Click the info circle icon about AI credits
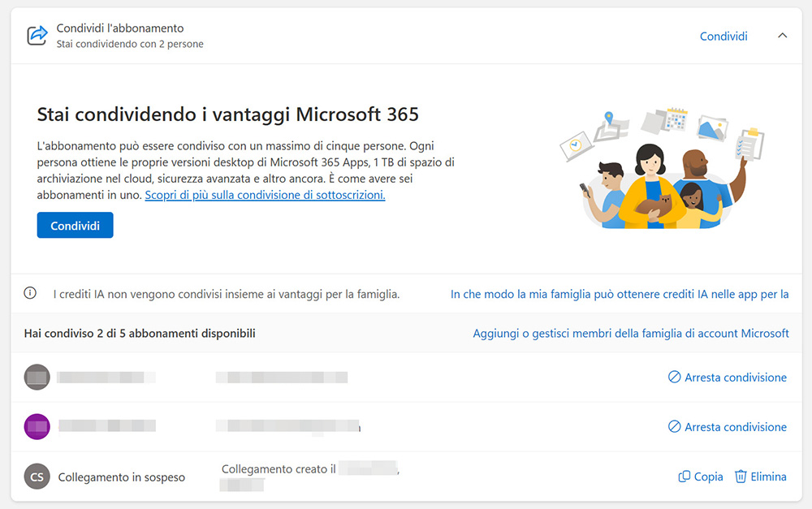 (x=30, y=292)
